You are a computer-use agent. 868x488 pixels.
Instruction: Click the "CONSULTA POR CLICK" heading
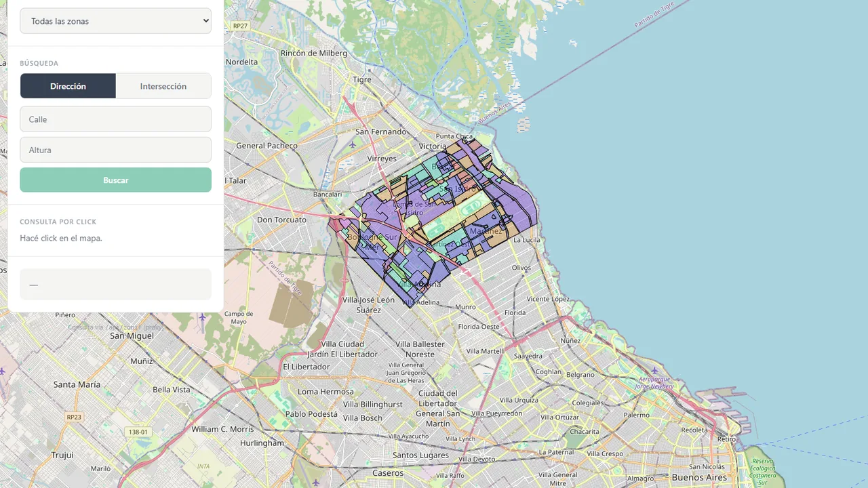58,222
